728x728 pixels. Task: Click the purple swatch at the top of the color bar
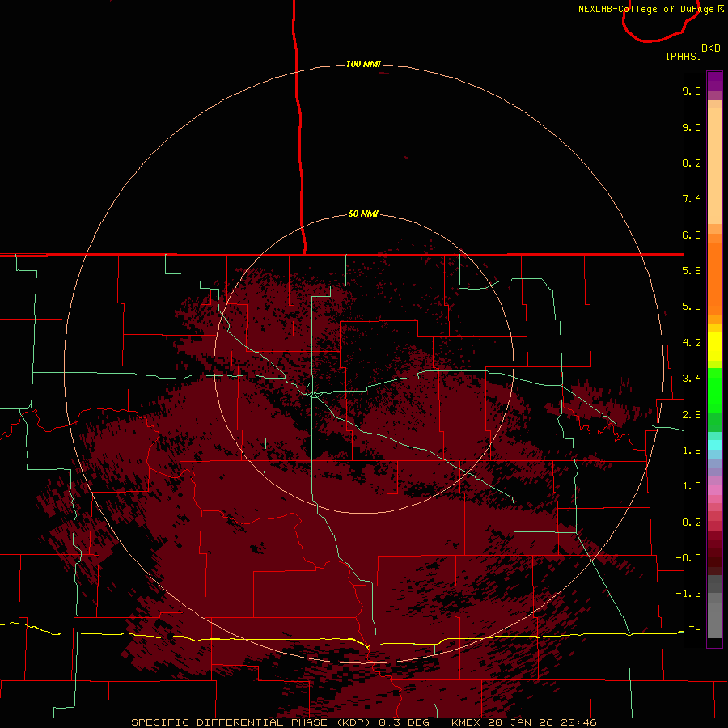click(714, 81)
